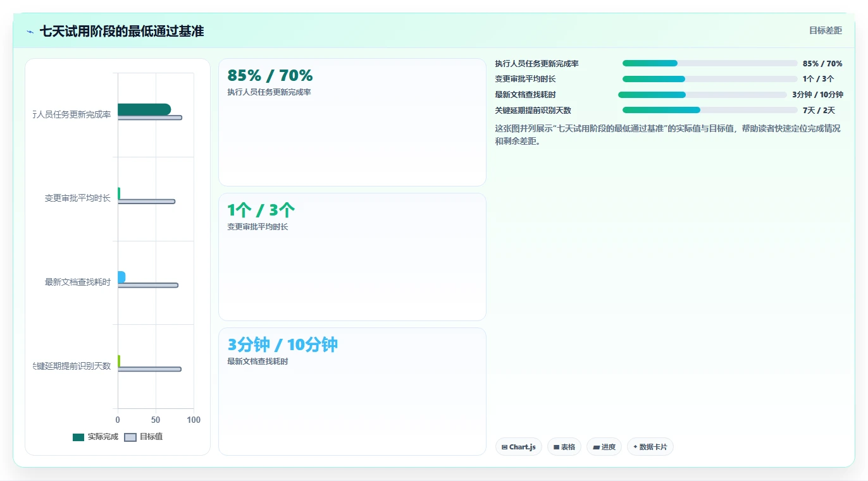Click the 变更审批平均时长 label on the chart's vertical axis

tap(78, 198)
